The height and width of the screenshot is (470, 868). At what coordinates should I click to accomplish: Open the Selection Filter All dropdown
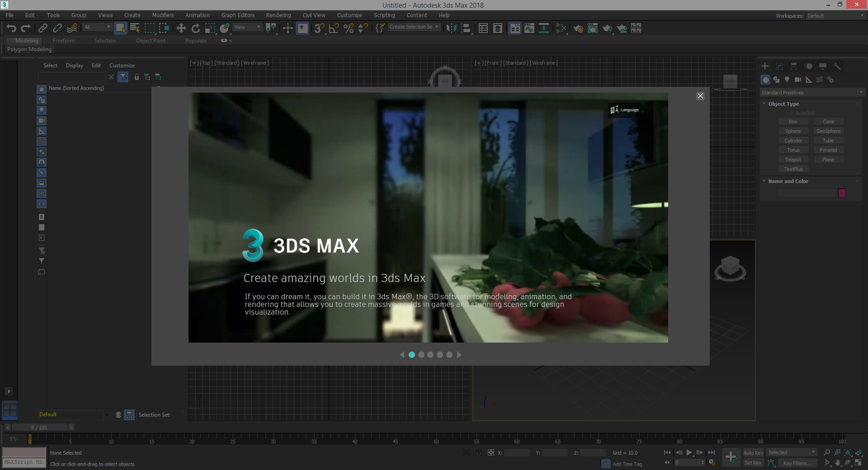(97, 27)
